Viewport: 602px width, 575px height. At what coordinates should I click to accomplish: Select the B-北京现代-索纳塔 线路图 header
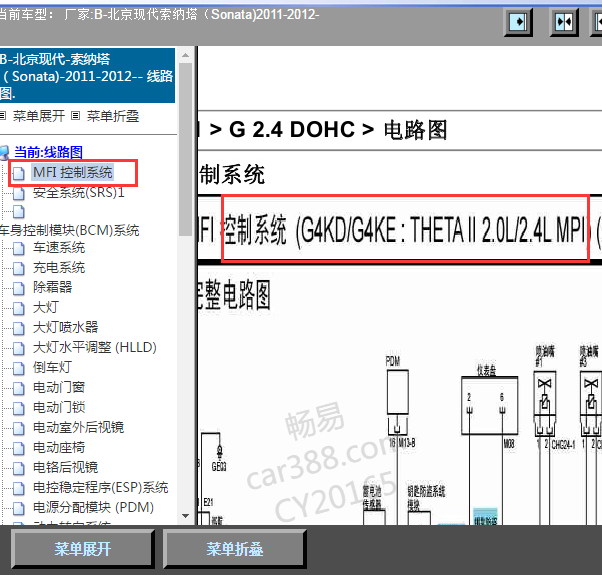[87, 76]
